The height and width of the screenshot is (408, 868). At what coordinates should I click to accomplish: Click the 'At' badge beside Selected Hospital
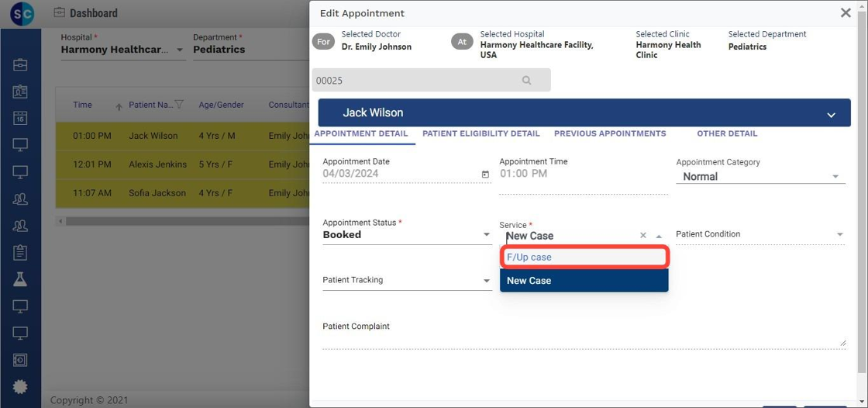[462, 42]
